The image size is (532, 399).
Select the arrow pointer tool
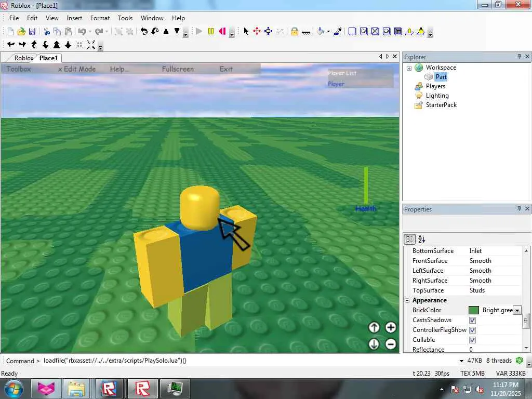coord(246,32)
